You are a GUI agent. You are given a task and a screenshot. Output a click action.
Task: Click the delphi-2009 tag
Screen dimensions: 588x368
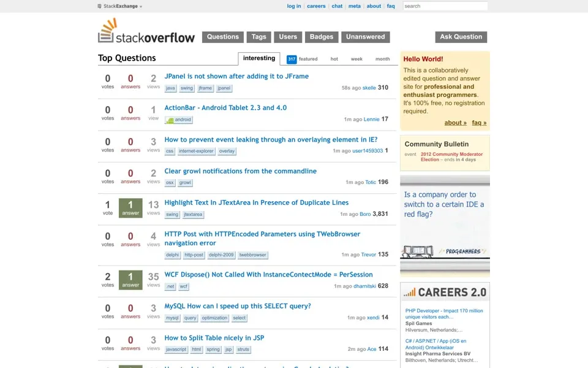pyautogui.click(x=221, y=255)
